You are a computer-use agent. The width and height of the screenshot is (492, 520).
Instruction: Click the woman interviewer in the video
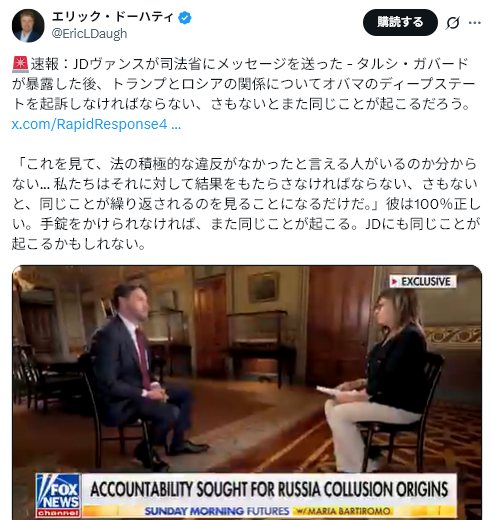click(377, 380)
